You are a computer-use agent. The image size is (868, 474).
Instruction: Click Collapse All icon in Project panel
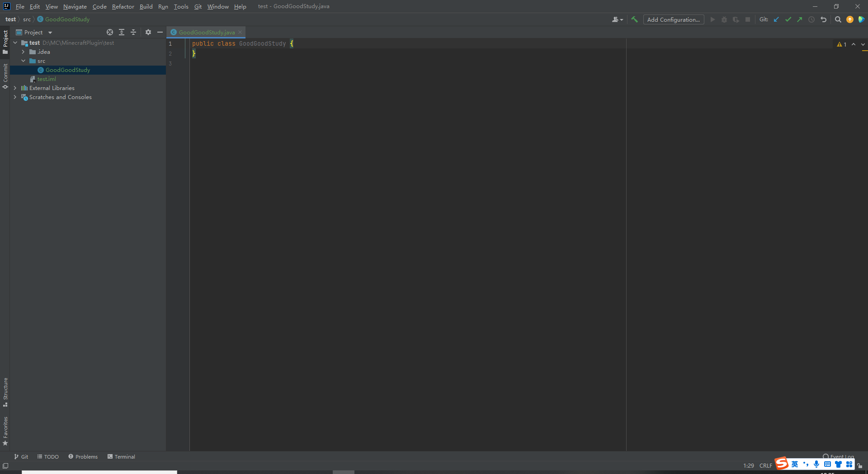(133, 32)
